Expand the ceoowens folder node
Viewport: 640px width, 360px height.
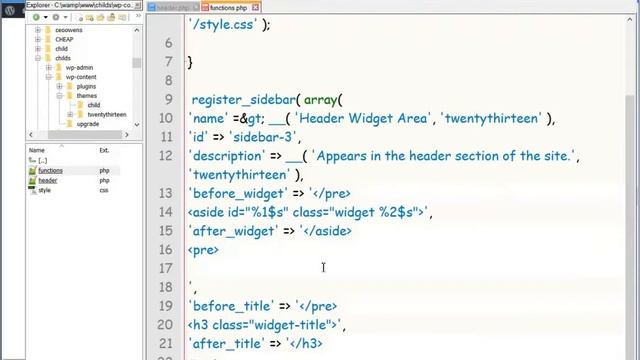(38, 30)
